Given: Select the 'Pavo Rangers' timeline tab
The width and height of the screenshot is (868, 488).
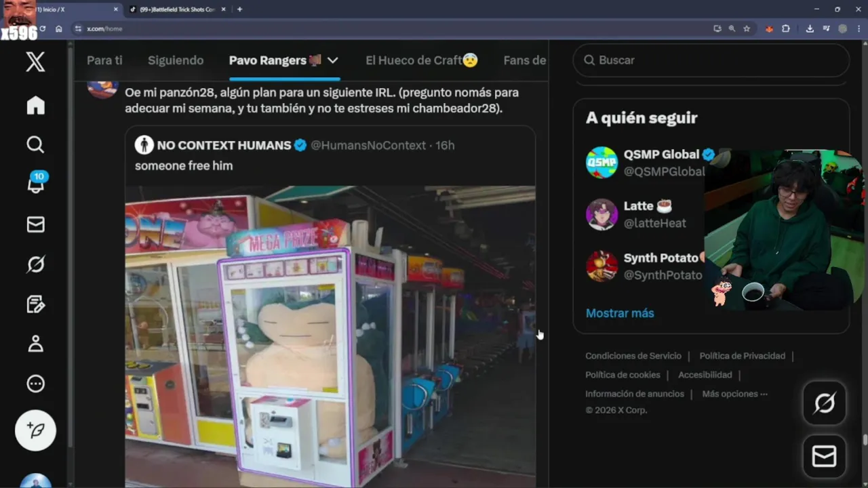Looking at the screenshot, I should tap(275, 60).
